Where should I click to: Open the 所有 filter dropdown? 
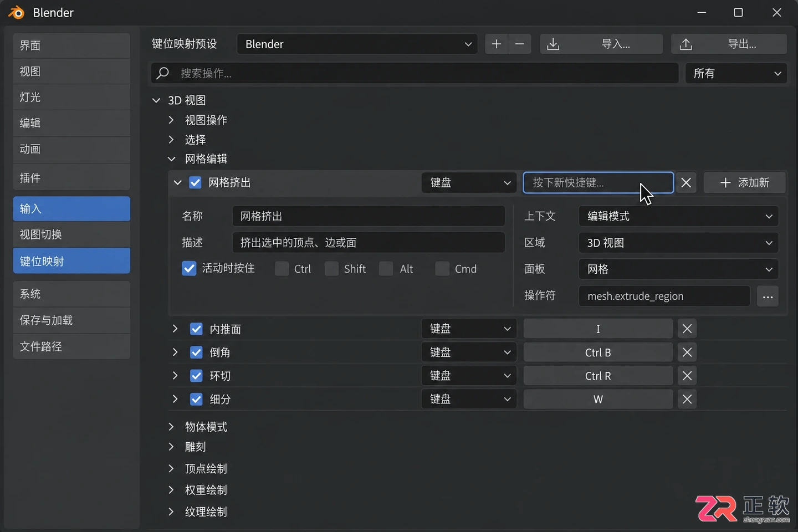coord(736,73)
